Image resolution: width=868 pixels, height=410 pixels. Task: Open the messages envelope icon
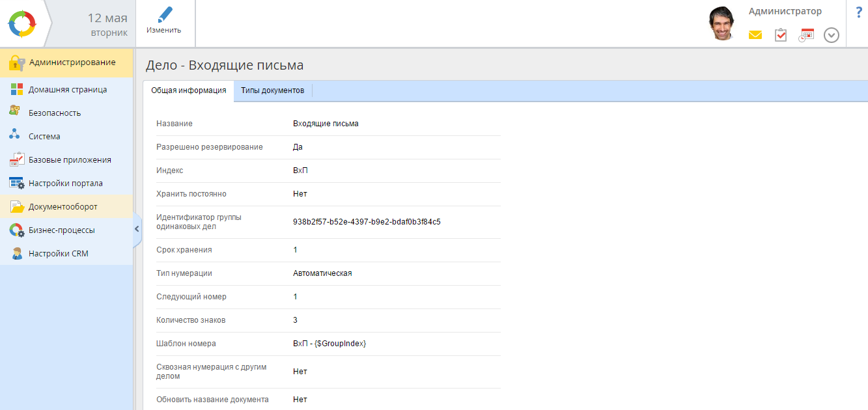pyautogui.click(x=755, y=35)
